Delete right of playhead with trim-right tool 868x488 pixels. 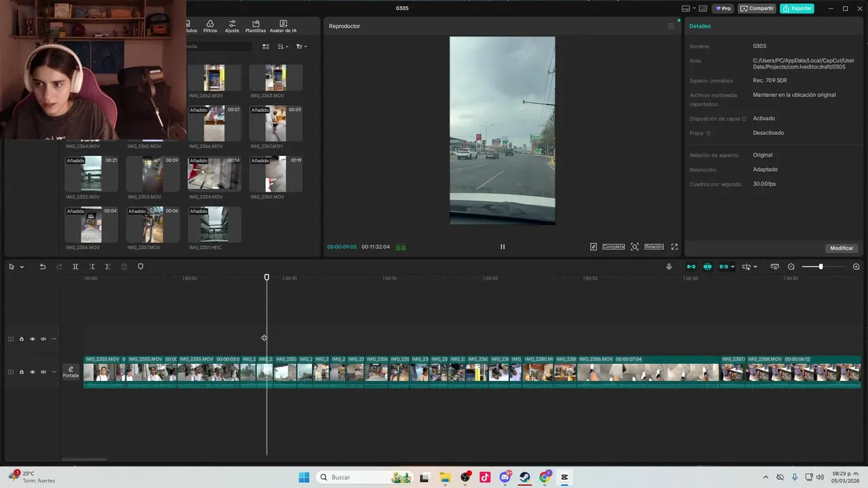point(108,267)
